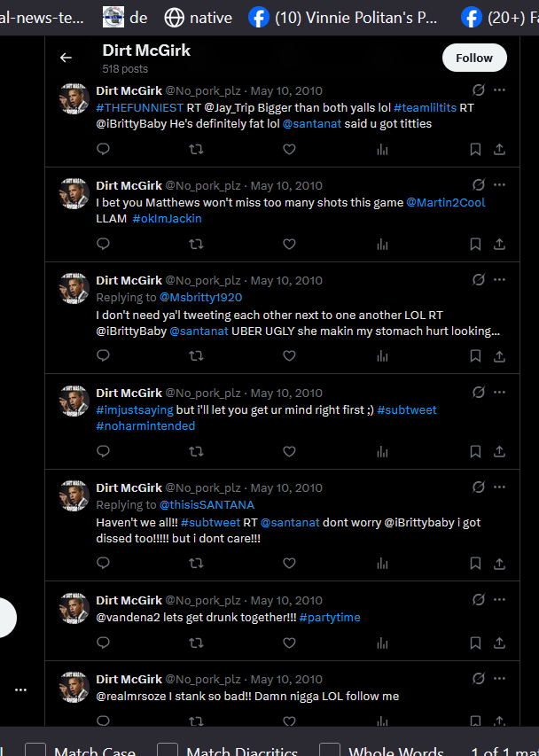Click the back arrow beside Dirt McGirk
539x756 pixels.
pos(66,58)
